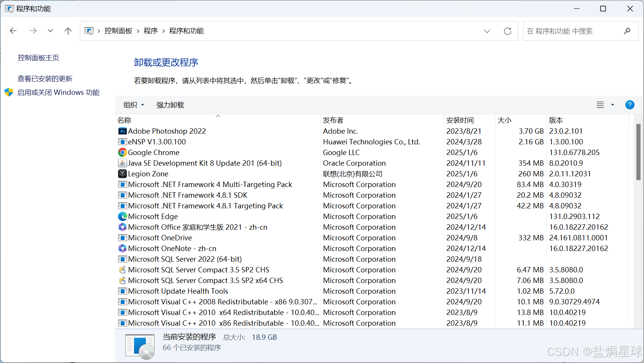Image resolution: width=644 pixels, height=363 pixels.
Task: Click the eNSP V1.3.00.100 program icon
Action: click(122, 142)
